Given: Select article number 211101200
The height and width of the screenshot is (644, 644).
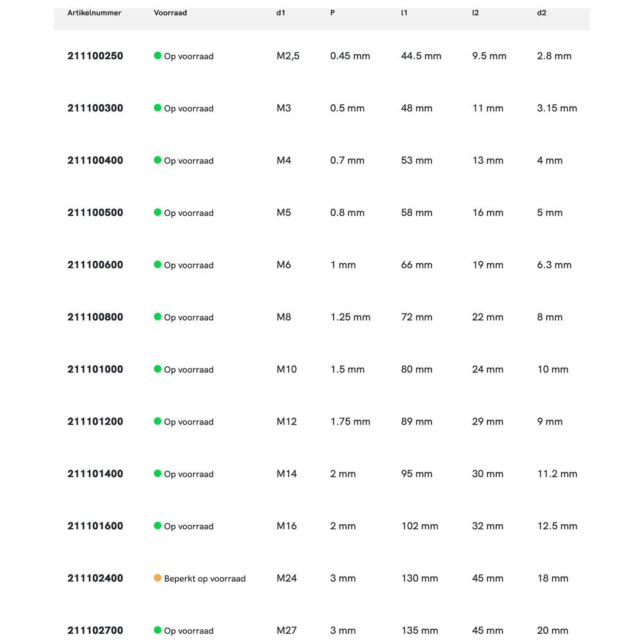Looking at the screenshot, I should (95, 421).
